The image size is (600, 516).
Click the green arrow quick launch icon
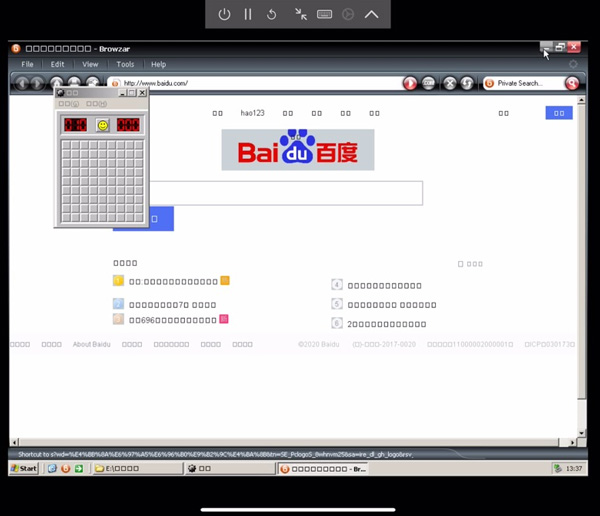point(79,469)
